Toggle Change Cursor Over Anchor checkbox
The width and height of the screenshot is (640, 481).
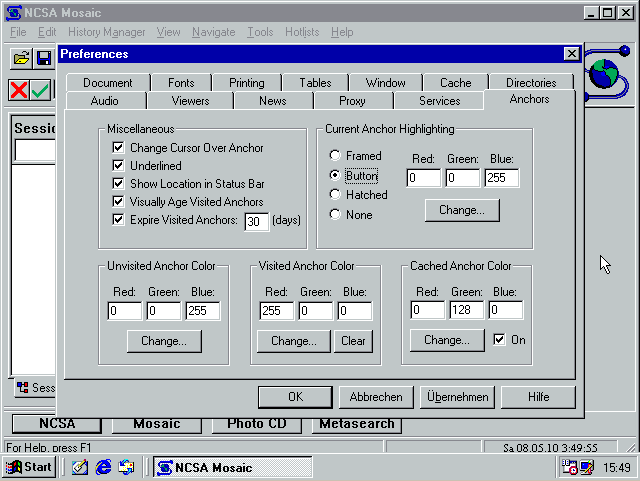[x=118, y=147]
